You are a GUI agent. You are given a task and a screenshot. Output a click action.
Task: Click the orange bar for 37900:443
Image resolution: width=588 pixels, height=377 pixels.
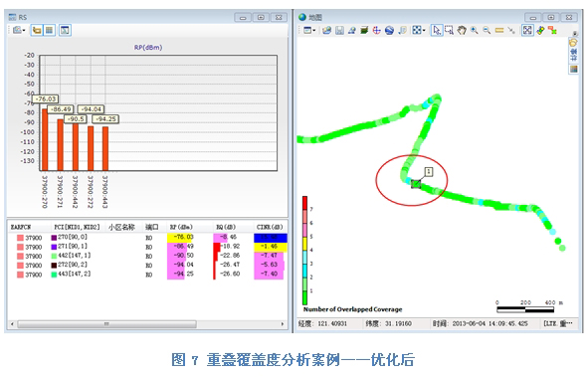pyautogui.click(x=105, y=148)
